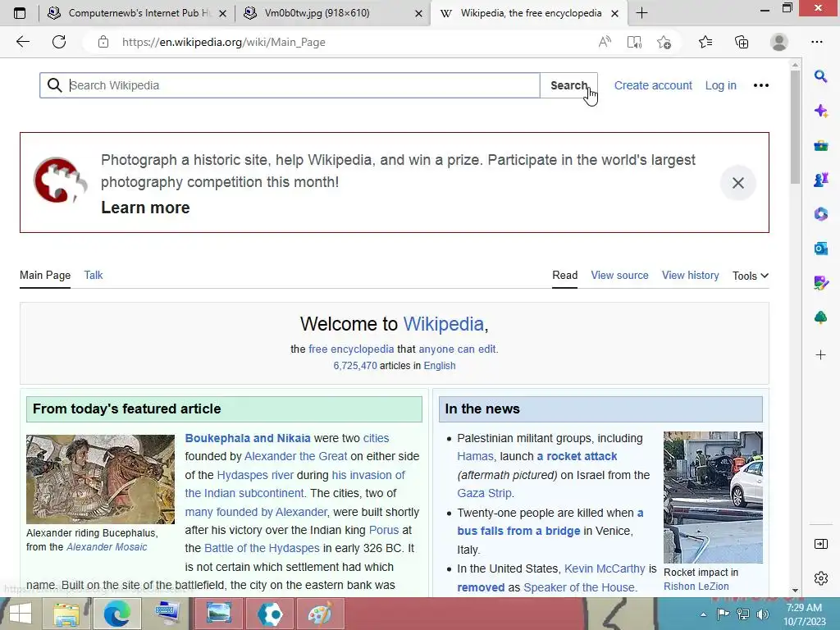Screen dimensions: 840x630
Task: Open sidebar settings gear
Action: pos(820,578)
